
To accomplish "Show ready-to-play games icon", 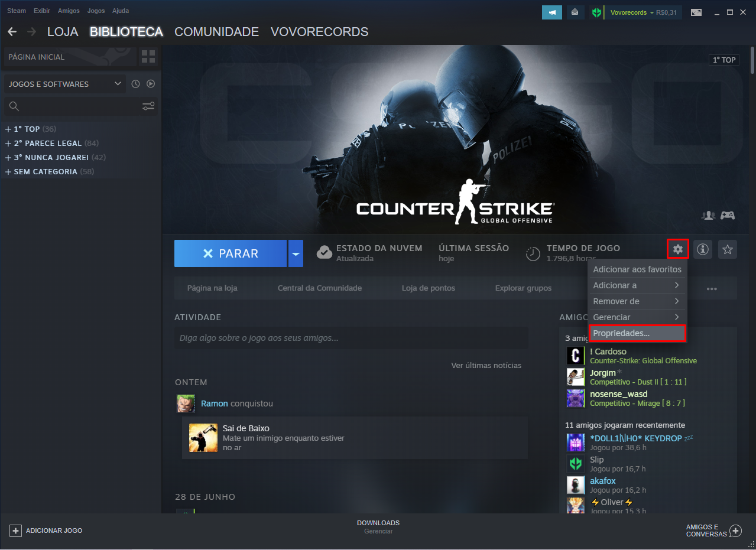I will (x=151, y=84).
